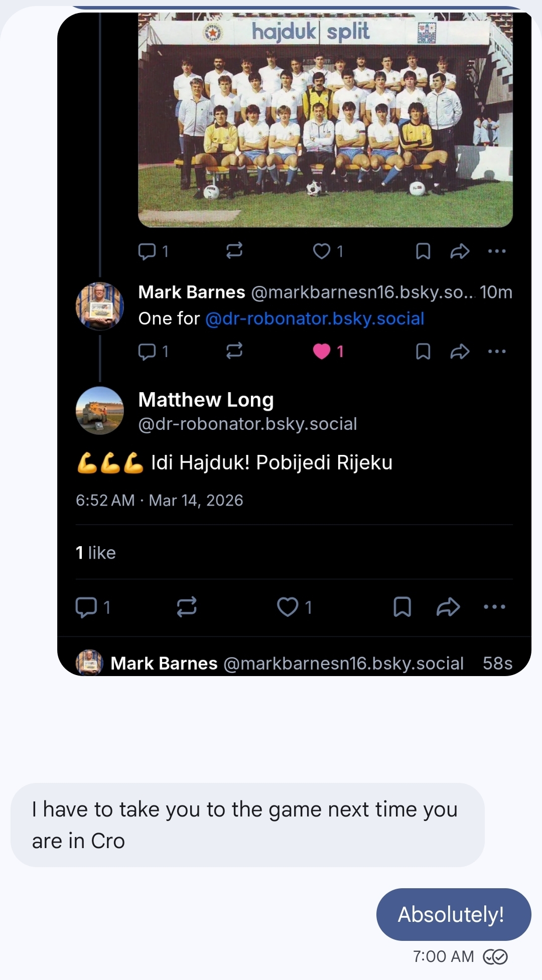The height and width of the screenshot is (980, 542).
Task: Tap Matthew Long's display name
Action: pyautogui.click(x=206, y=400)
